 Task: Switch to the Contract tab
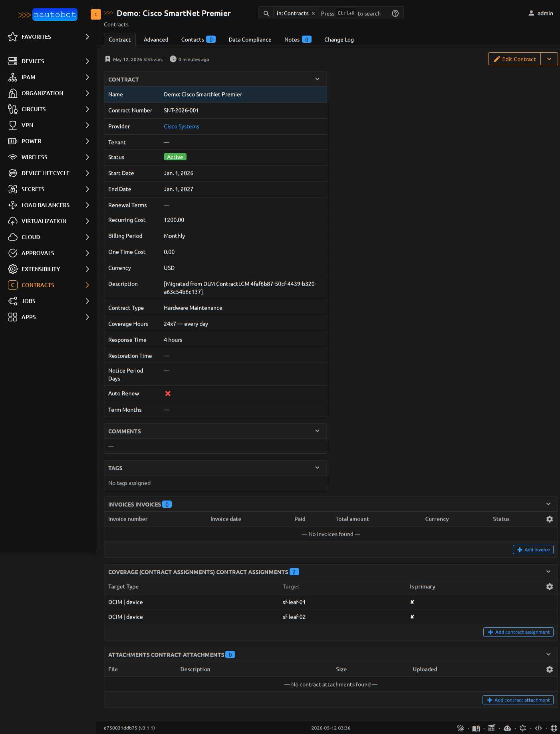click(120, 40)
